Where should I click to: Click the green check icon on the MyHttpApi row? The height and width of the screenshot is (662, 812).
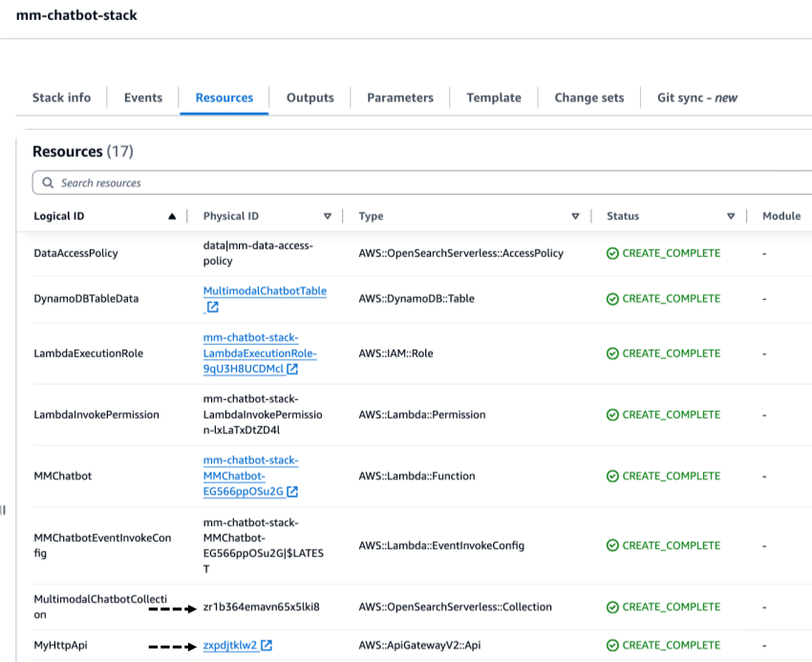(x=611, y=644)
